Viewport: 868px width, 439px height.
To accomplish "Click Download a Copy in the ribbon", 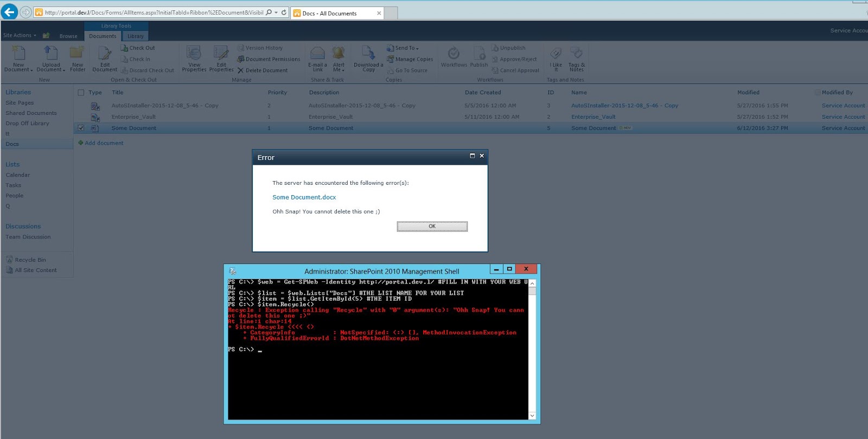I will click(368, 59).
